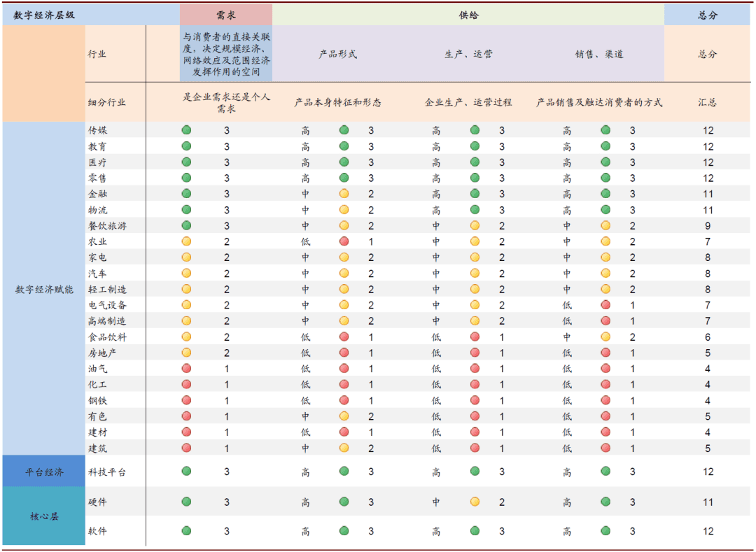
Task: Click the yellow production dot for 硬件
Action: pos(475,502)
